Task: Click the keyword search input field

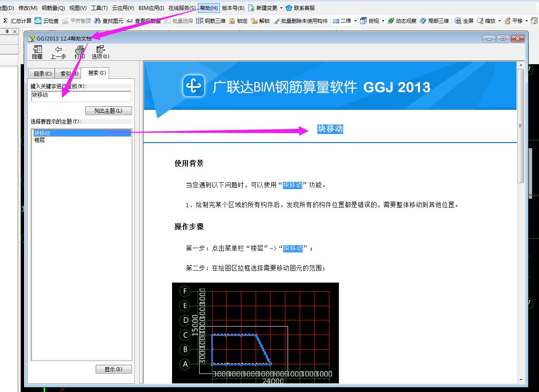Action: [x=81, y=96]
